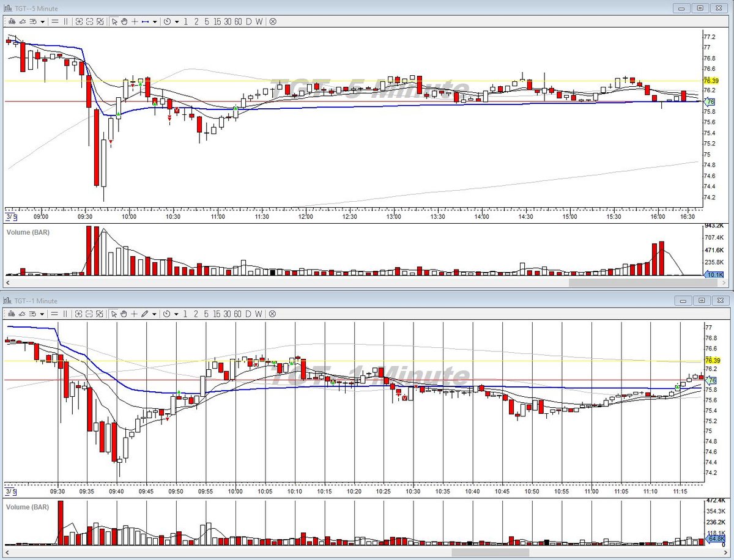734x560 pixels.
Task: Toggle horizontal lines icon in 5 Minute toolbar
Action: pos(55,21)
